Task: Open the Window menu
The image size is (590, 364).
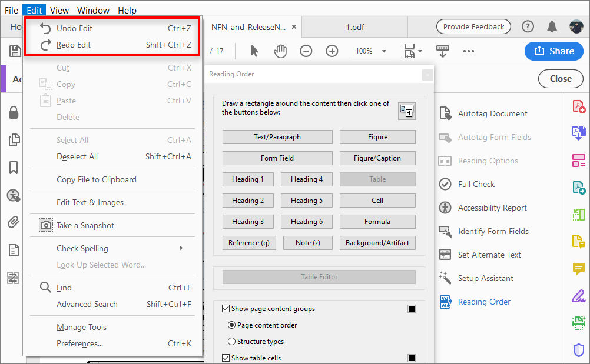Action: click(93, 9)
